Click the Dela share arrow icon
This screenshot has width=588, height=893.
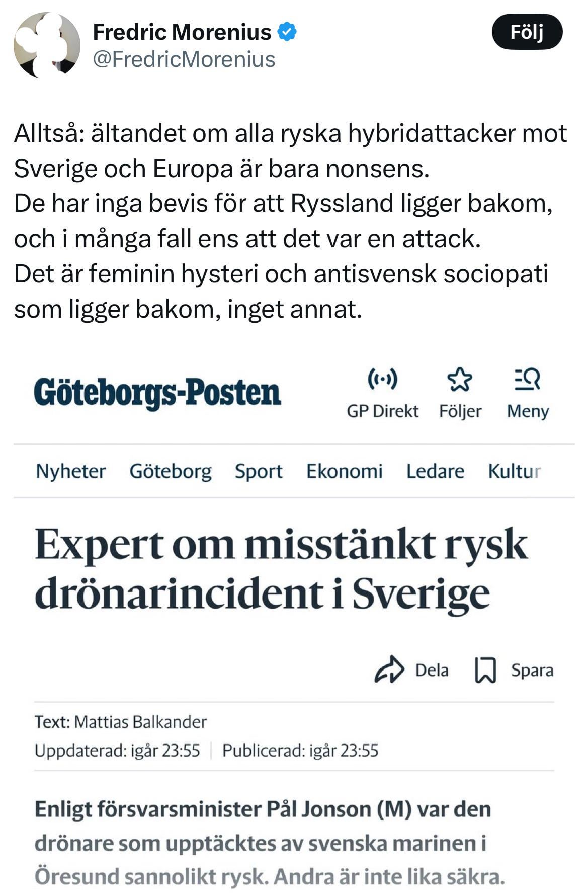click(389, 670)
